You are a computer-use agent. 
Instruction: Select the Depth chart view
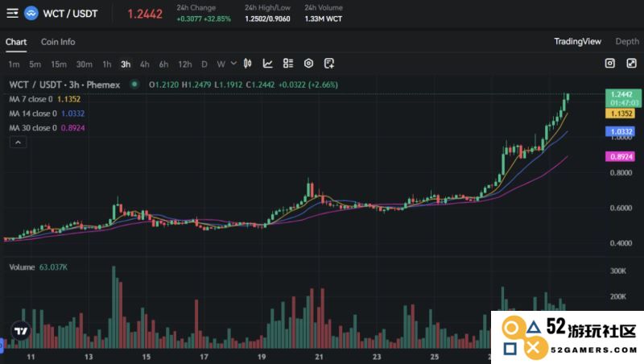pyautogui.click(x=627, y=42)
